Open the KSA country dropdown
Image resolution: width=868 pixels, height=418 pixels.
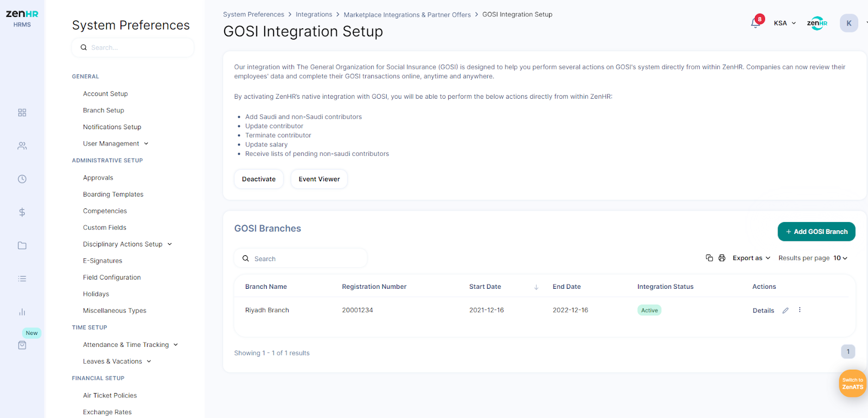click(x=784, y=23)
